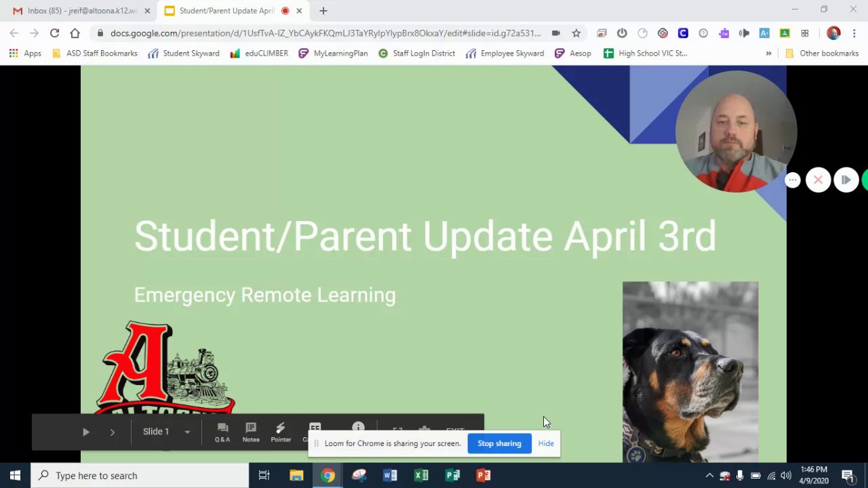This screenshot has width=868, height=488.
Task: Click the purple rw extension icon
Action: 724,33
